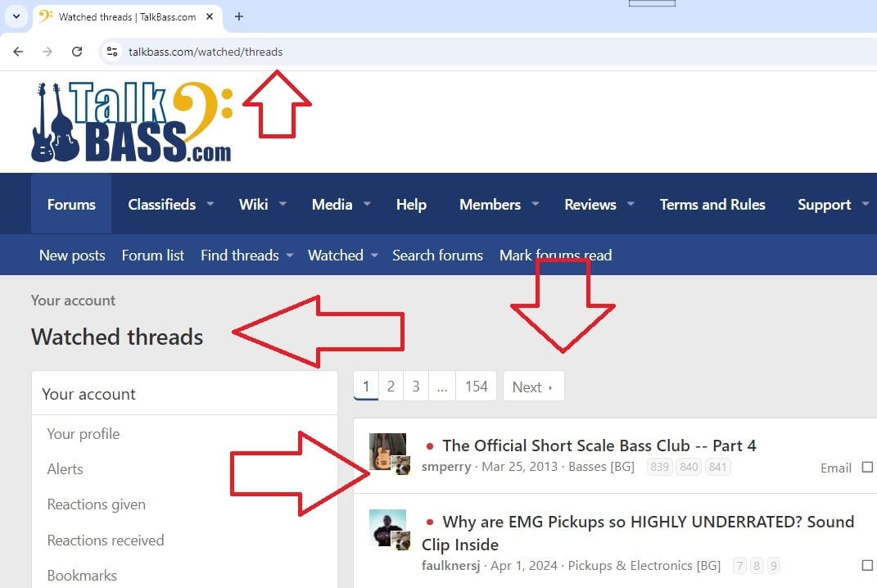Jump to page 8 of EMG thread

coord(757,566)
